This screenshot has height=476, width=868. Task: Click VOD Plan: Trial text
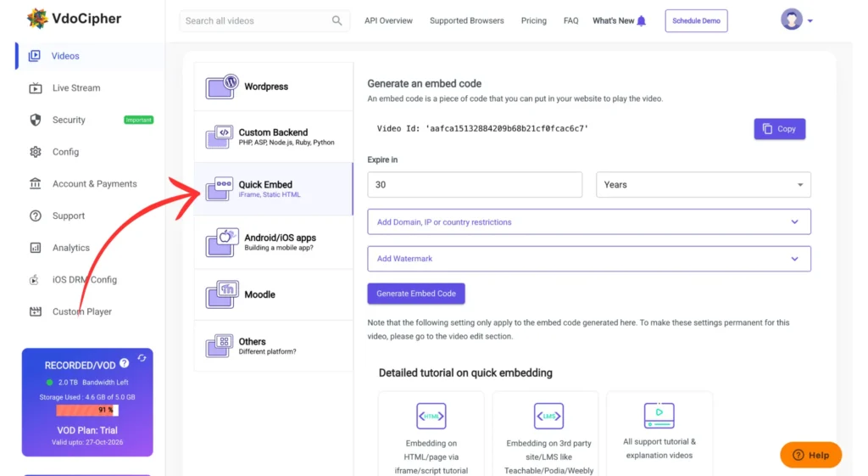(87, 430)
